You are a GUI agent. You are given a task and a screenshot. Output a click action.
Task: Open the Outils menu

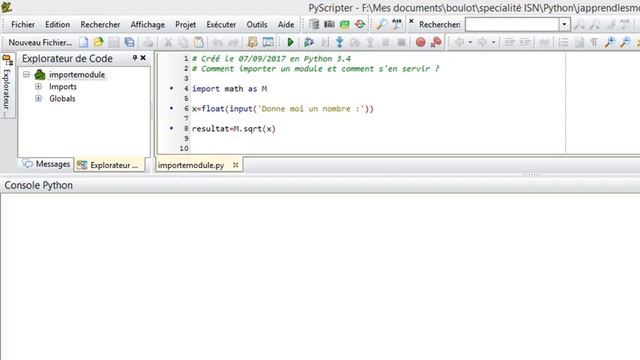257,24
